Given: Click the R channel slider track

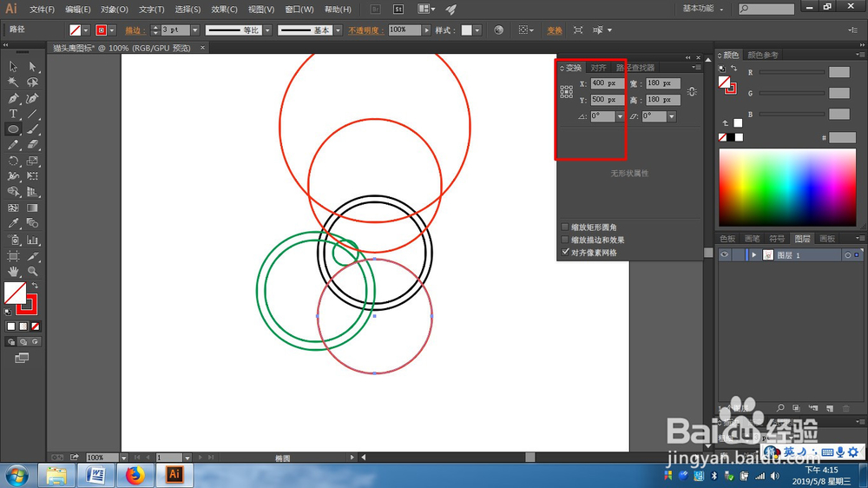Looking at the screenshot, I should [792, 72].
